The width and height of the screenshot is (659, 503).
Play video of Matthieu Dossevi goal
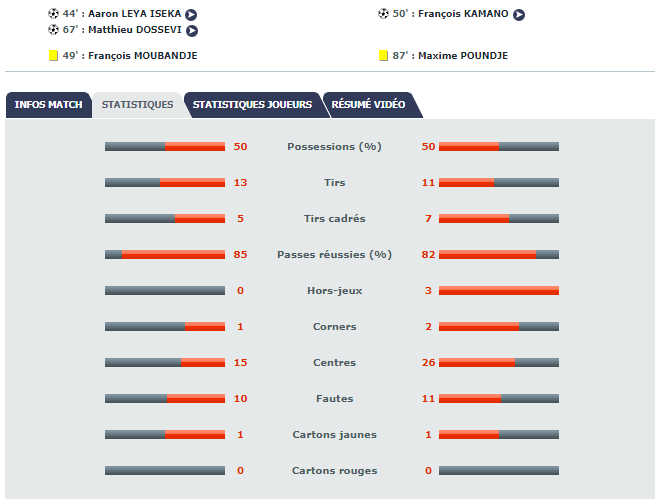pyautogui.click(x=192, y=31)
